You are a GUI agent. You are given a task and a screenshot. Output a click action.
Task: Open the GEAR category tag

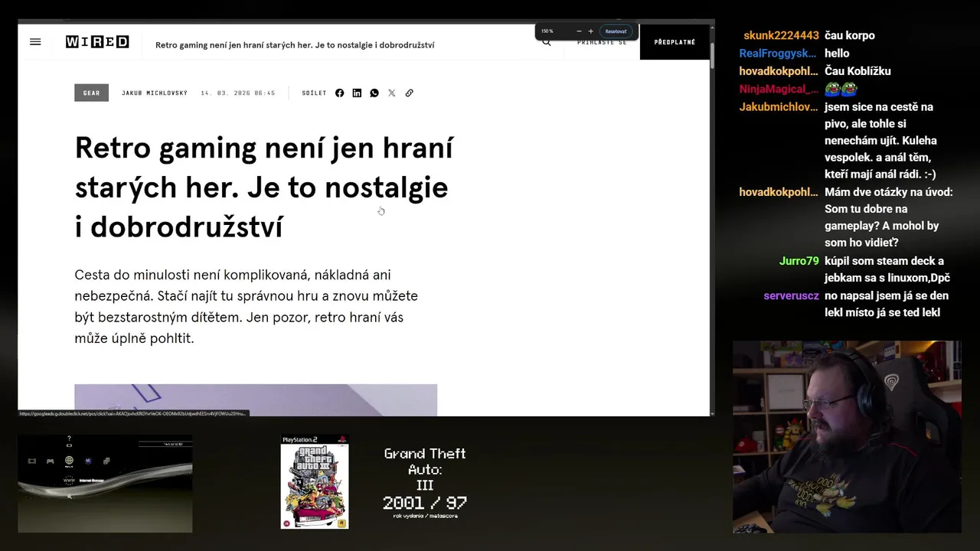pyautogui.click(x=91, y=93)
